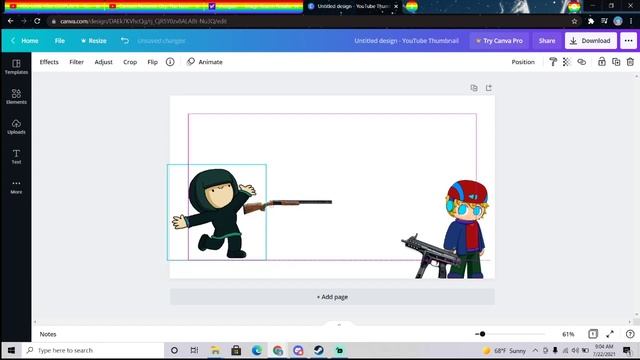Switch to Untitled design browser tab
The height and width of the screenshot is (360, 640).
pos(353,6)
